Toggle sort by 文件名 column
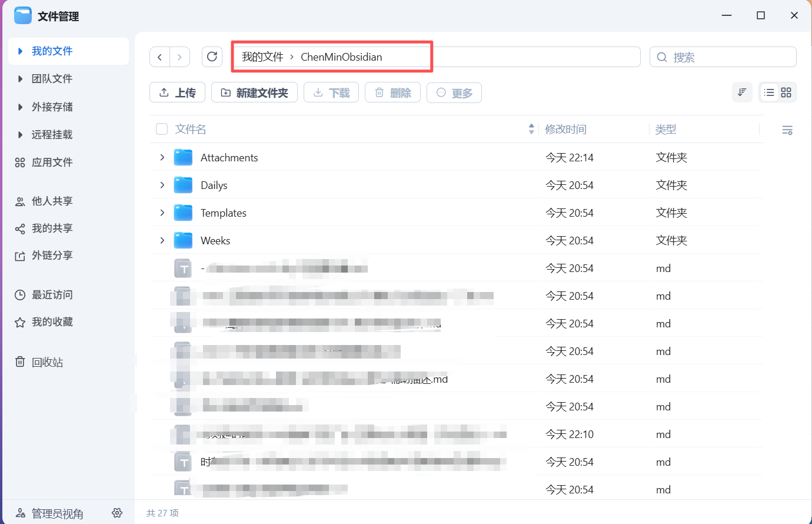 [x=191, y=129]
